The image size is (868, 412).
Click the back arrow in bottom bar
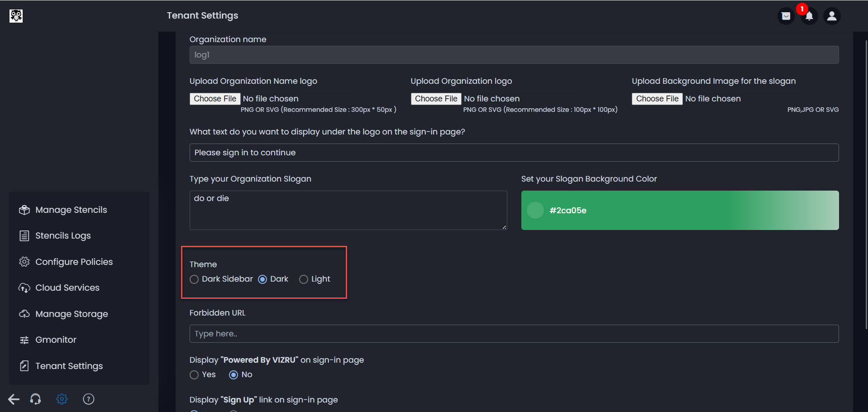pyautogui.click(x=14, y=399)
